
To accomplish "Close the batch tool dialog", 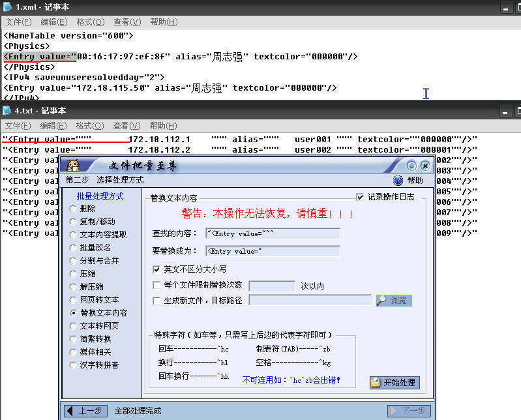I will [x=425, y=166].
